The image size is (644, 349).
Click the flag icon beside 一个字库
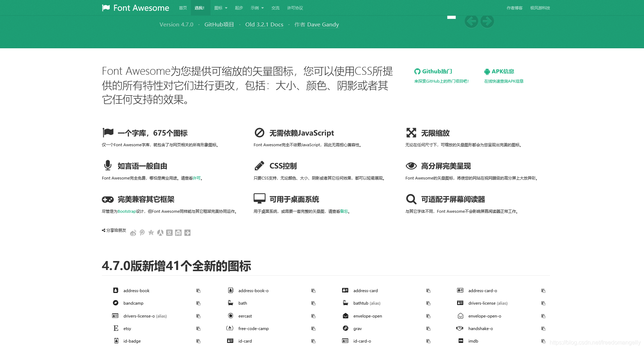click(x=108, y=133)
